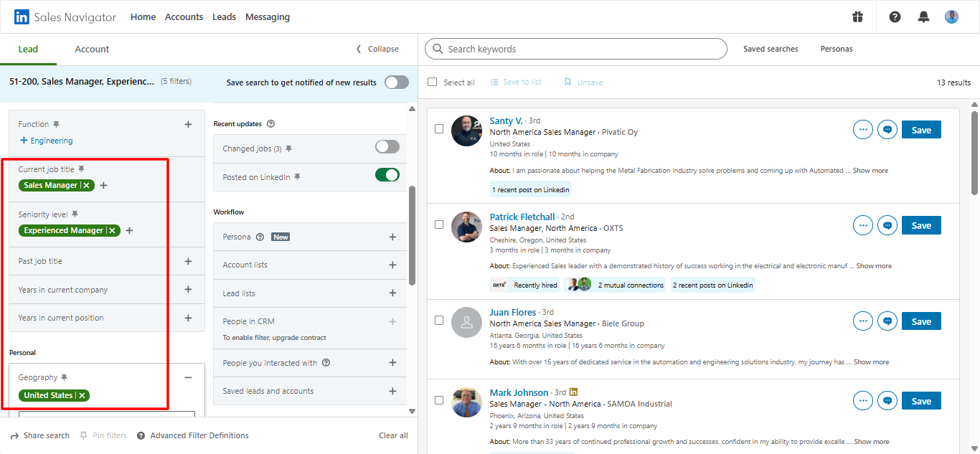
Task: Disable the Posted on LinkedIn toggle
Action: (387, 175)
